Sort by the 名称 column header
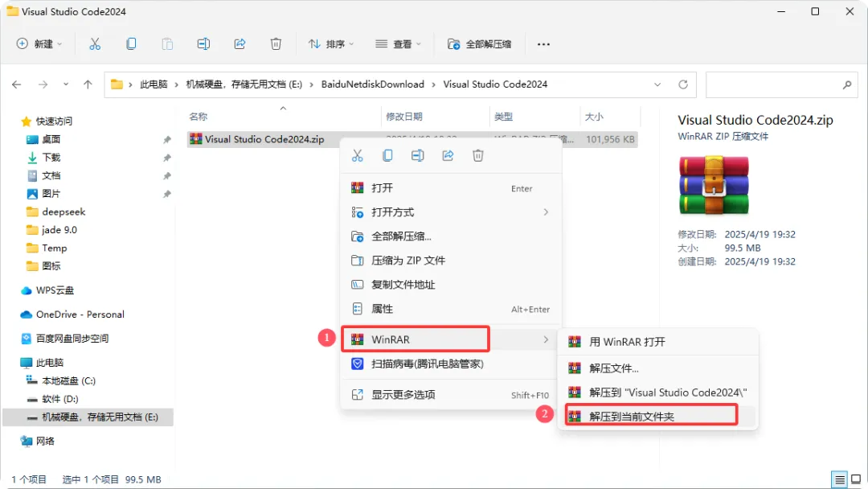This screenshot has width=868, height=489. 199,117
